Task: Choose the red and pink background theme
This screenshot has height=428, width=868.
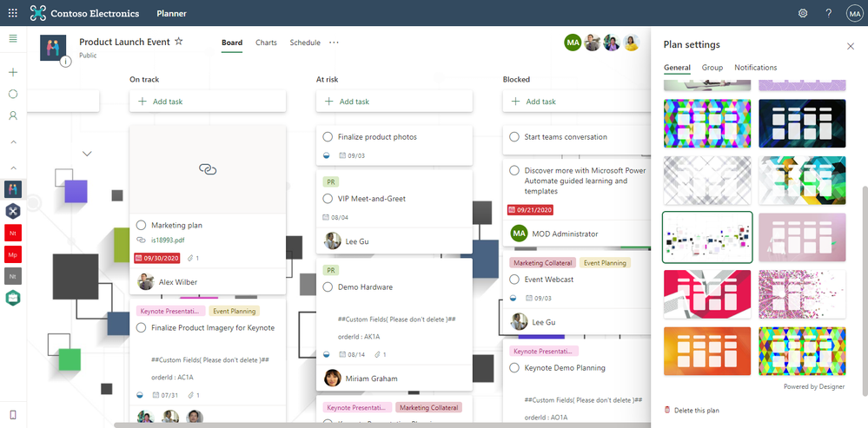Action: click(707, 294)
